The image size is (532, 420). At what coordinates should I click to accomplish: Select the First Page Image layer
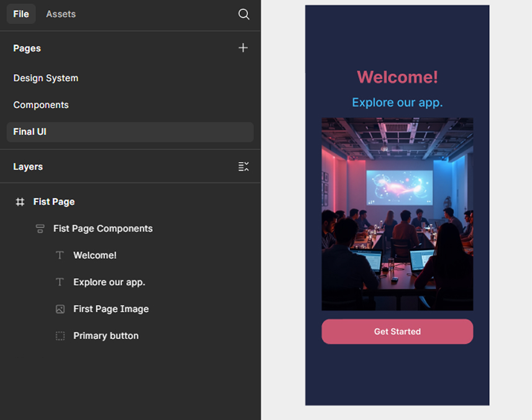[111, 309]
